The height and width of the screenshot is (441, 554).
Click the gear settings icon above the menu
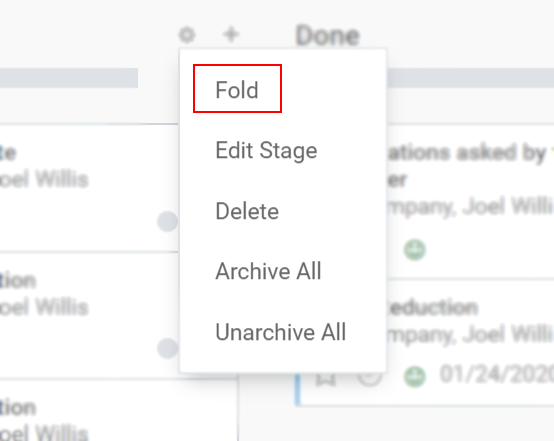tap(187, 35)
